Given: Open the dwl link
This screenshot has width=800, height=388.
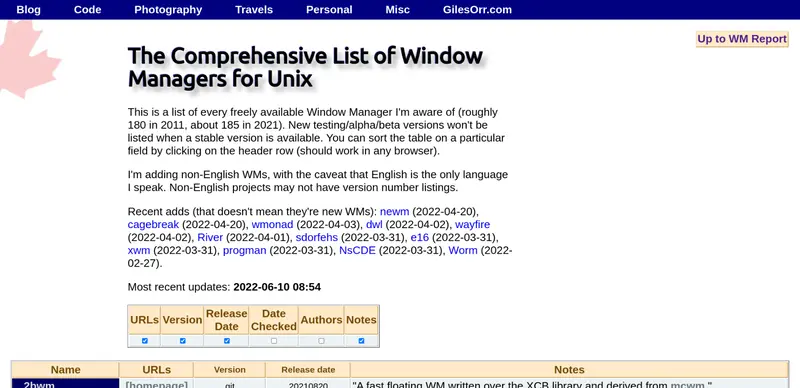Looking at the screenshot, I should [x=374, y=225].
